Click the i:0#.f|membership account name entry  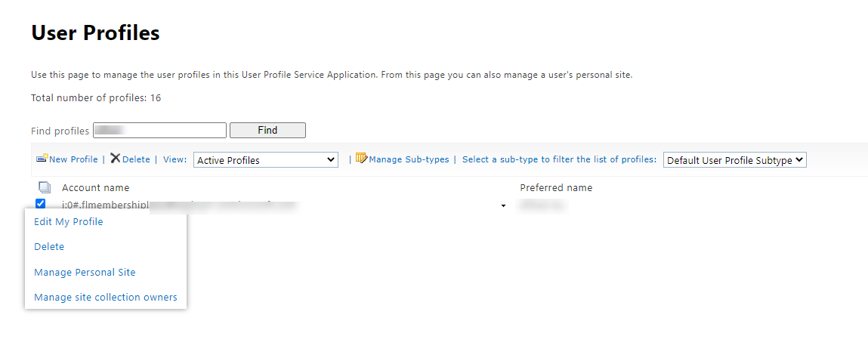point(106,205)
